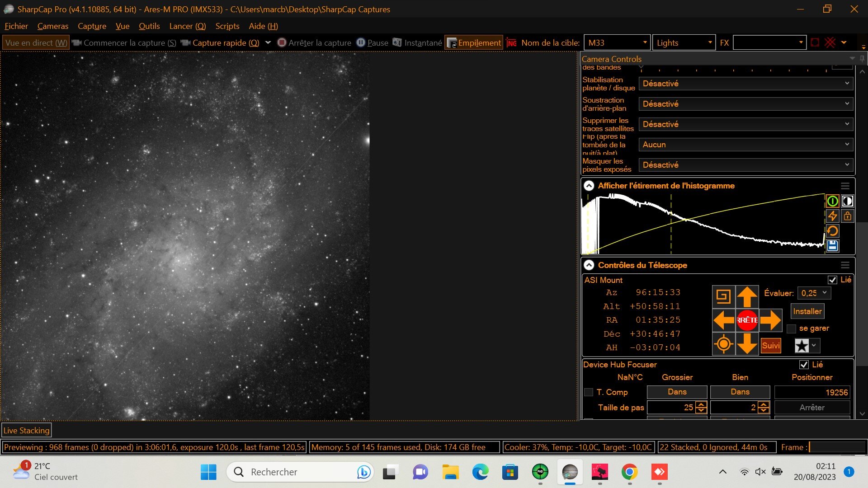Image resolution: width=868 pixels, height=488 pixels.
Task: Click the histogram stretch reset icon
Action: (832, 231)
